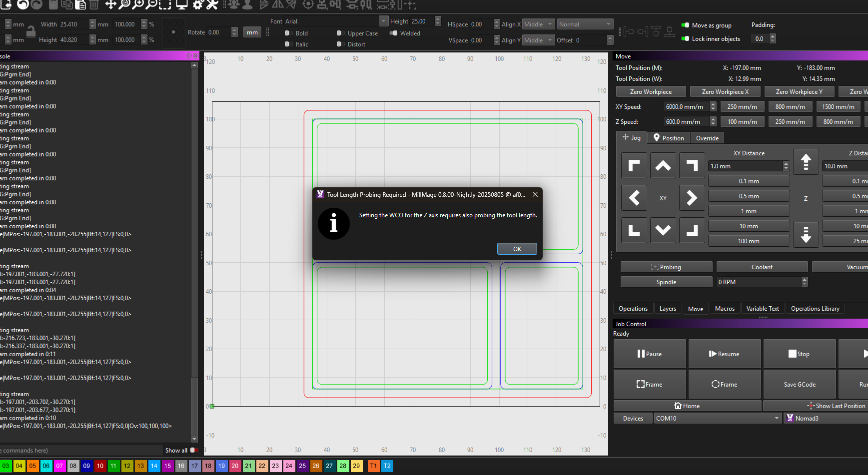Select the magenta layer 07 swatch
This screenshot has width=868, height=475.
coord(59,466)
